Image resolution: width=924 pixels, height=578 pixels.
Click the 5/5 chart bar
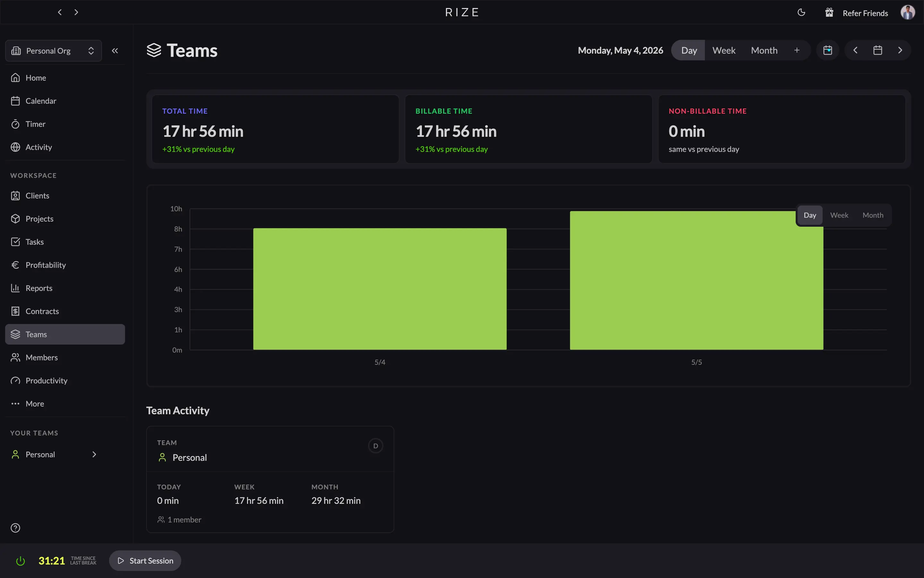click(x=697, y=280)
